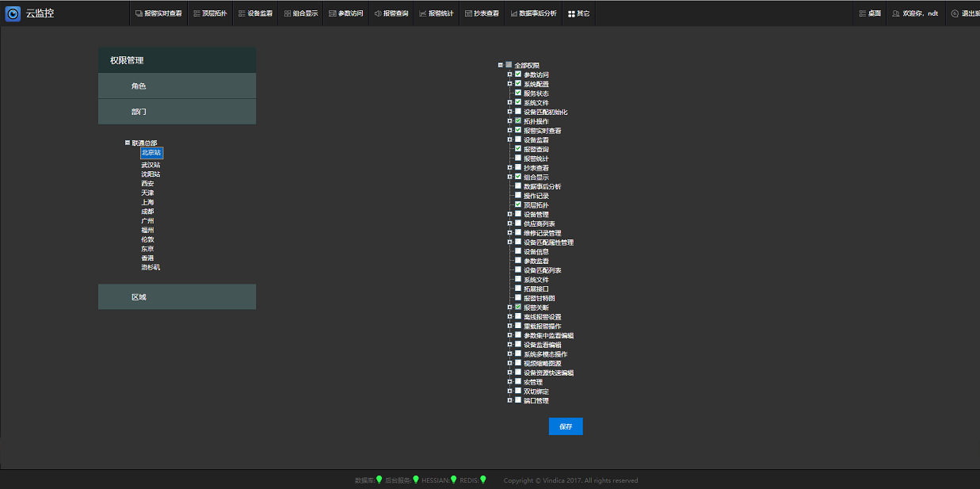This screenshot has width=980, height=489.
Task: Uncheck the 服务状态 permission checkbox
Action: [x=518, y=93]
